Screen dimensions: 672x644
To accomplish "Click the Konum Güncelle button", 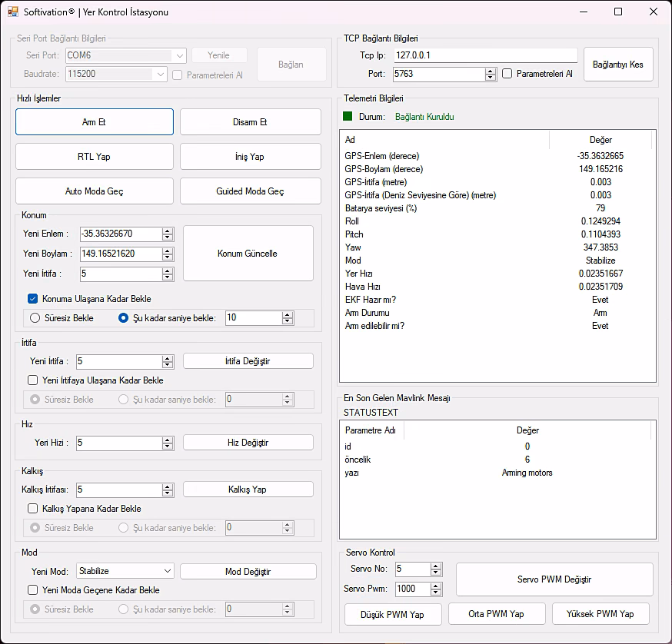I will (248, 254).
